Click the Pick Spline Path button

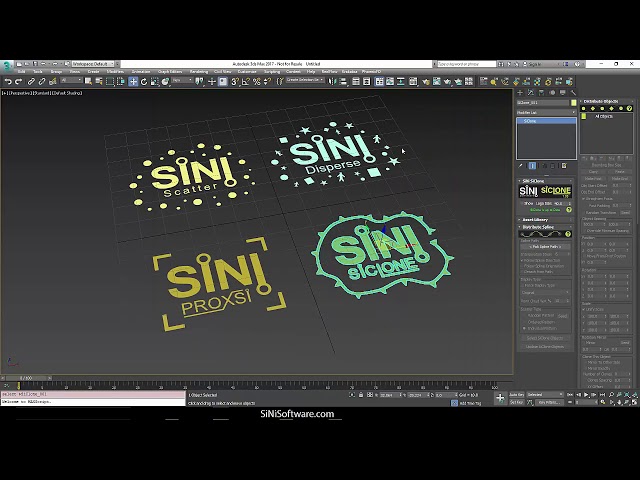[545, 247]
